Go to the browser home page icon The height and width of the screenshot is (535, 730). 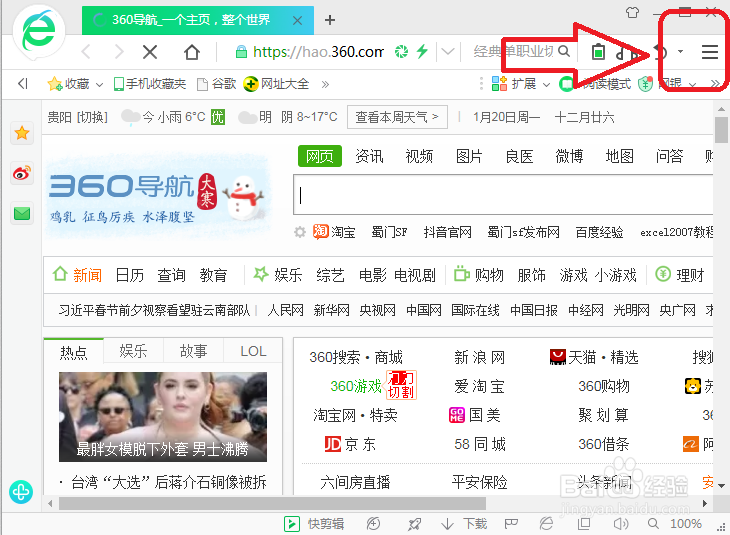pyautogui.click(x=191, y=52)
